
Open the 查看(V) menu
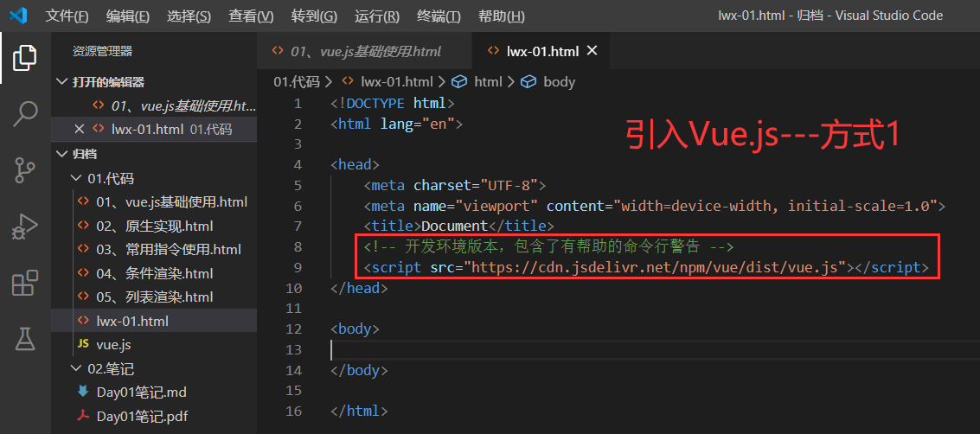point(251,16)
